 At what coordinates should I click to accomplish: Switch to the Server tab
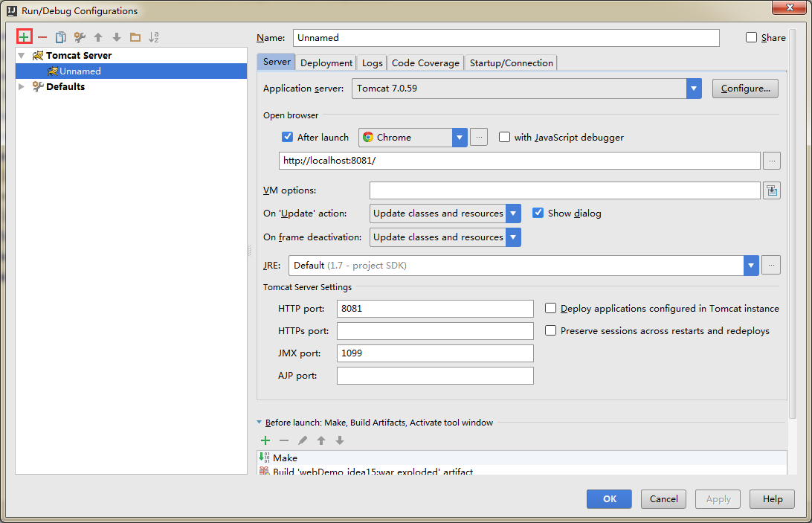pos(277,62)
